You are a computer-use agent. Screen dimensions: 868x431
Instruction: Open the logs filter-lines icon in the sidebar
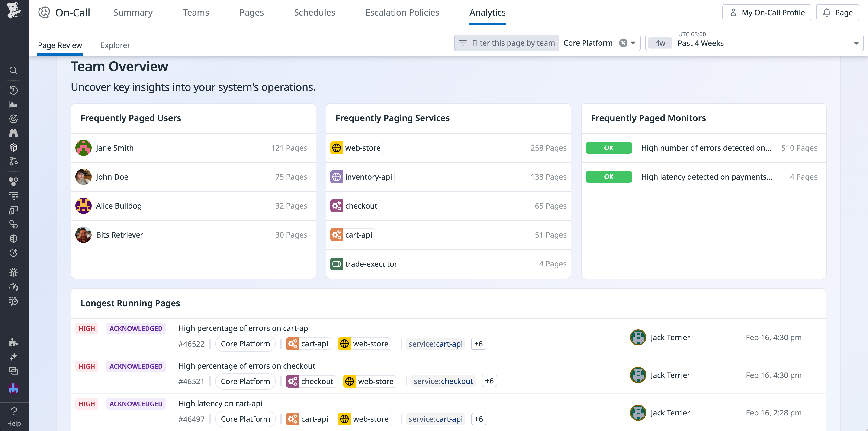tap(13, 196)
